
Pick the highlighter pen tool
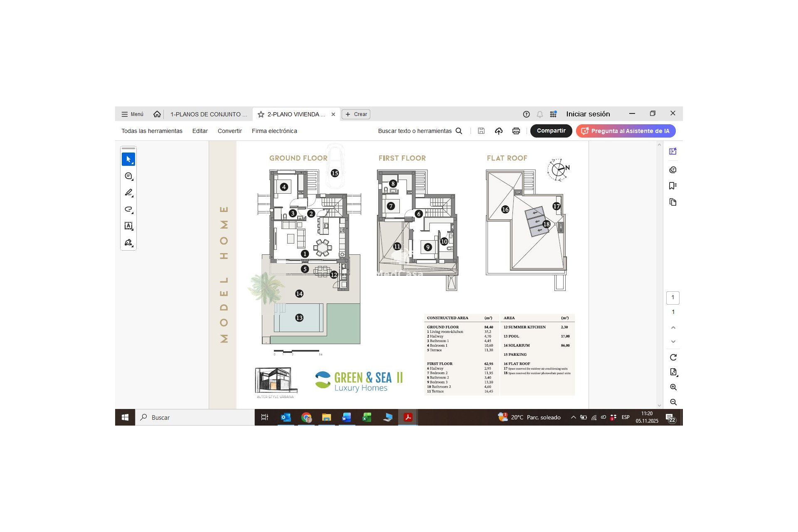click(128, 192)
